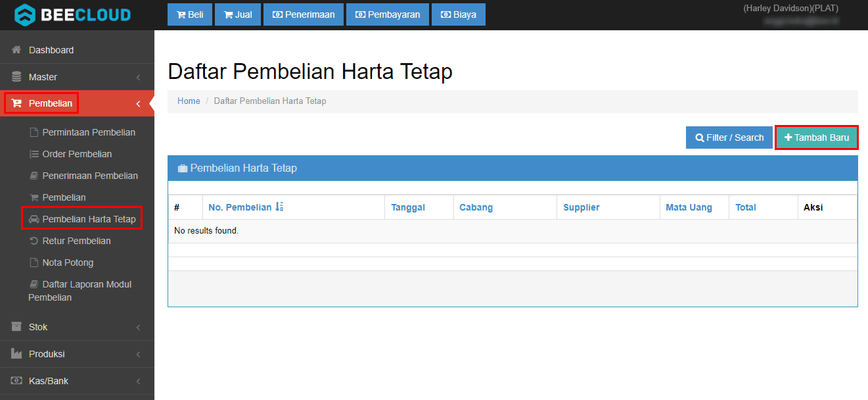868x400 pixels.
Task: Go to Home breadcrumb link
Action: [x=189, y=101]
